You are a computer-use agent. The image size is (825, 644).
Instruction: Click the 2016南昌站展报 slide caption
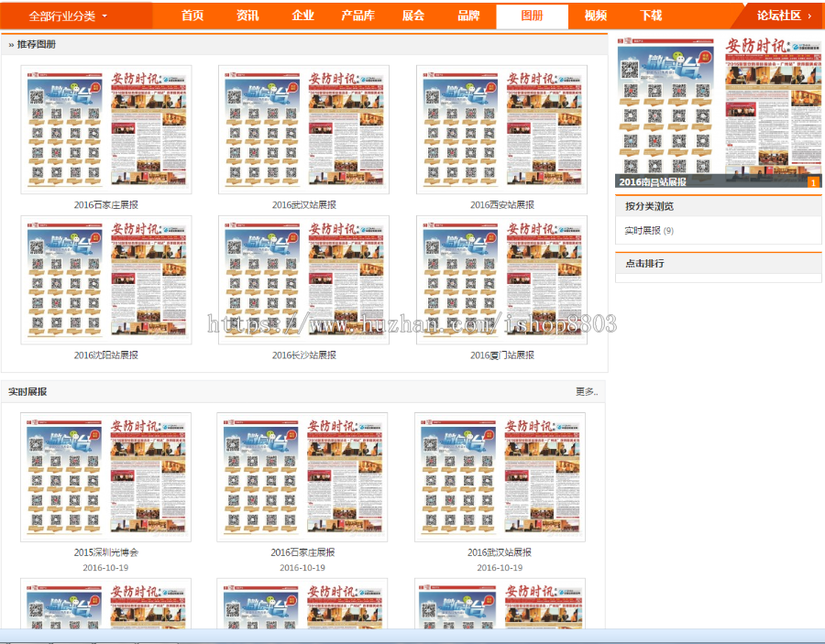point(653,182)
